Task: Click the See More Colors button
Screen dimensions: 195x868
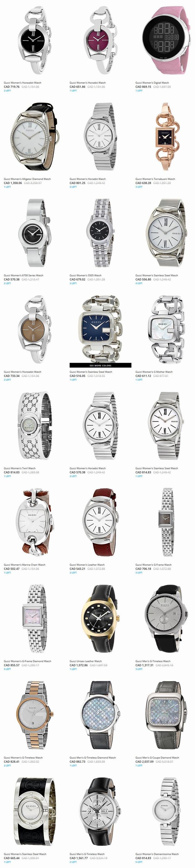Action: [x=100, y=365]
